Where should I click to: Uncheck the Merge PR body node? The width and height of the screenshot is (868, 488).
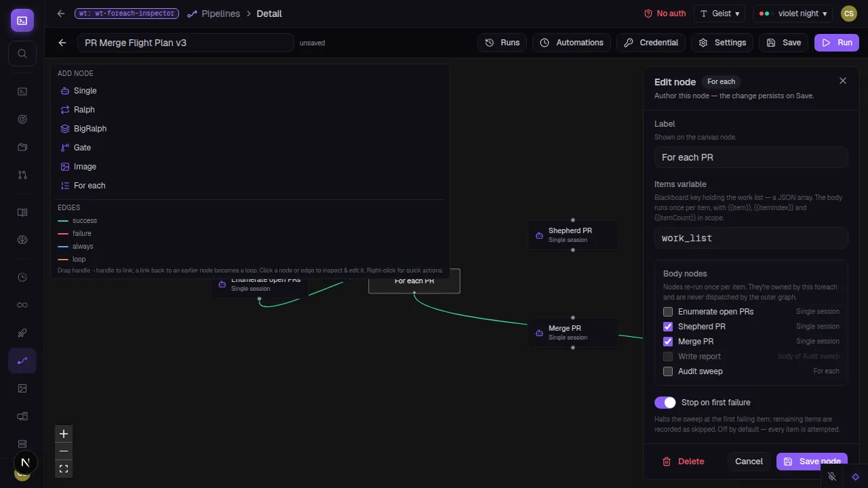[668, 342]
